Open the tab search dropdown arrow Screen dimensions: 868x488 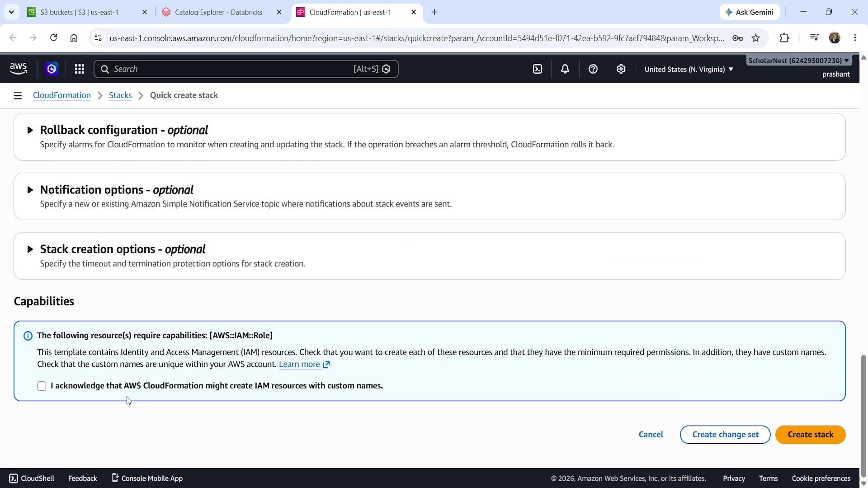[x=11, y=12]
